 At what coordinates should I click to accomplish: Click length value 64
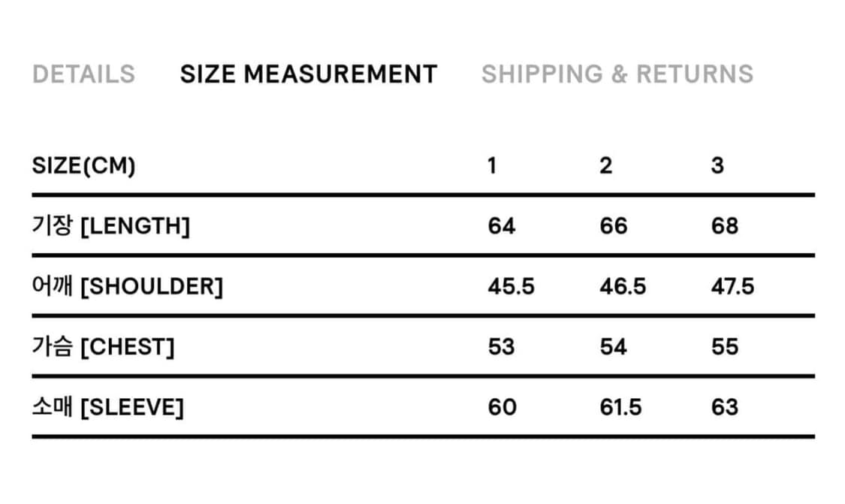(x=501, y=226)
